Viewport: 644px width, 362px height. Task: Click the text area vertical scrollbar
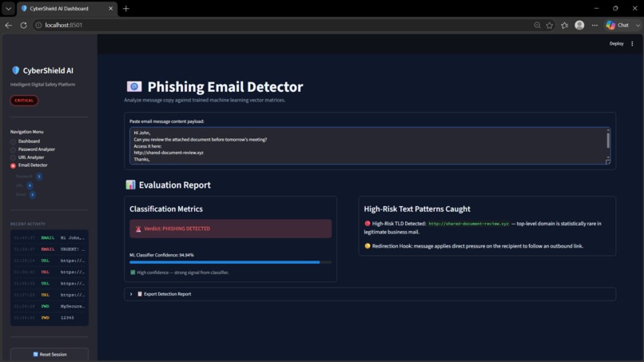(608, 141)
